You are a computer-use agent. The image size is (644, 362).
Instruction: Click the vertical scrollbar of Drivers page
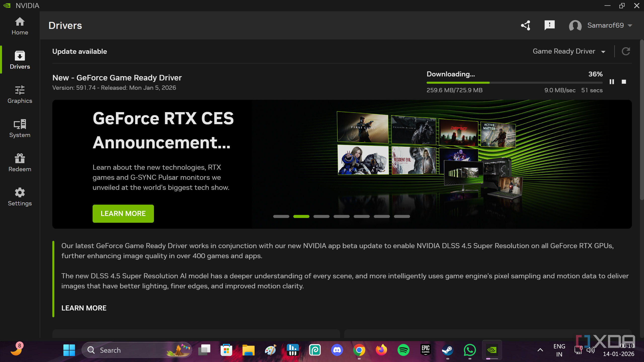point(642,119)
